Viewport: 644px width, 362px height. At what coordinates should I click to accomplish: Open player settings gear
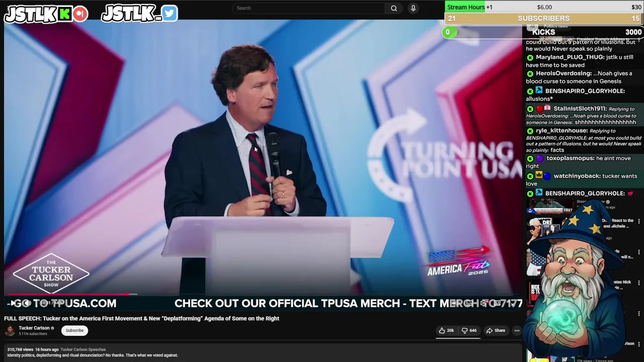click(483, 303)
